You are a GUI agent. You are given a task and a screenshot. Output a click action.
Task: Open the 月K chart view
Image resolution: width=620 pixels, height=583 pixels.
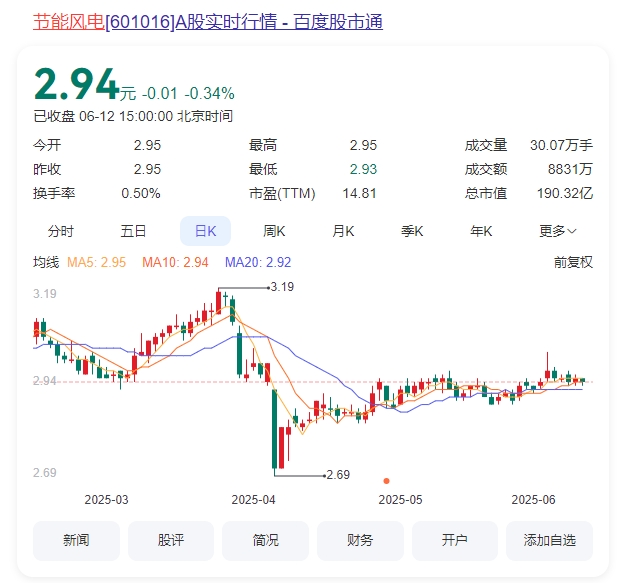(x=343, y=231)
